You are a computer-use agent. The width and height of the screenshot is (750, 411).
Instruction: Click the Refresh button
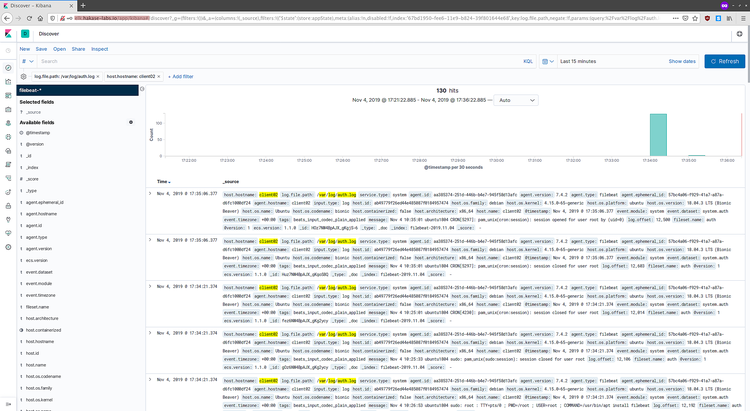725,61
